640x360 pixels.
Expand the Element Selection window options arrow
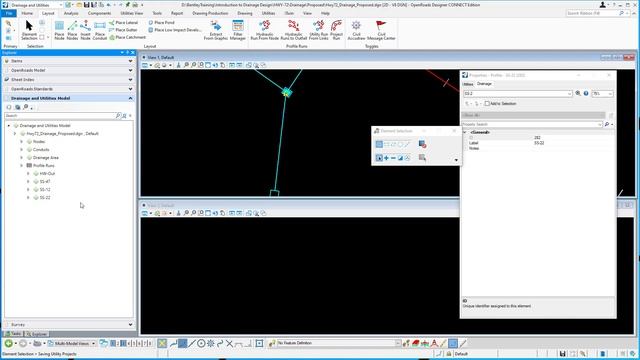coord(456,160)
